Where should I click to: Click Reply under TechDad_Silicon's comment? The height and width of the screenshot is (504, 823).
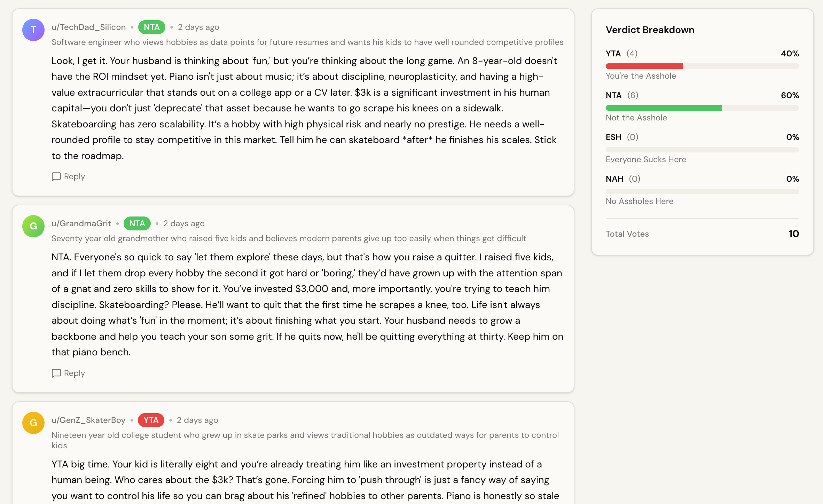coord(73,176)
